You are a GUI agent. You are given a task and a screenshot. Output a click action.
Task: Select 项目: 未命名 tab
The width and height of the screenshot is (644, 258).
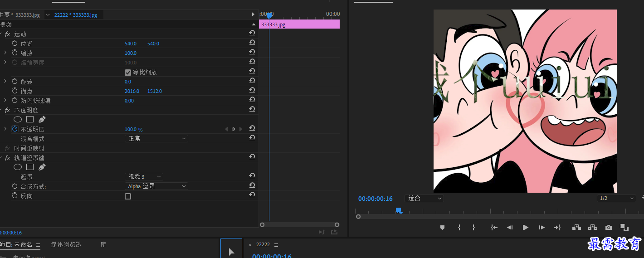(16, 244)
